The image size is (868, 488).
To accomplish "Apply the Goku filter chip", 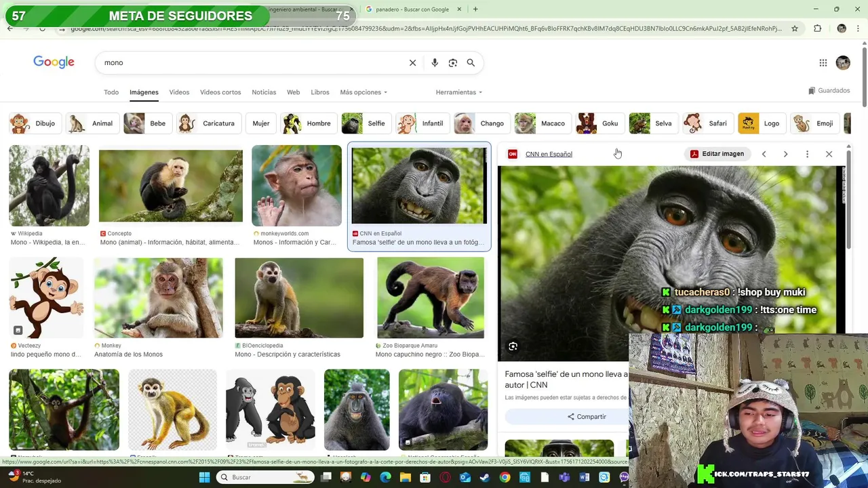I will pyautogui.click(x=599, y=123).
